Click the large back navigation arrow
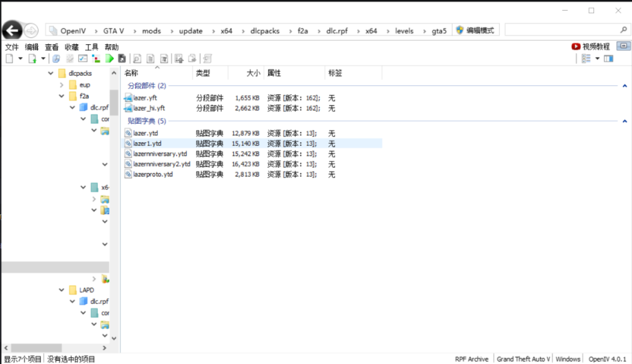 (x=11, y=30)
